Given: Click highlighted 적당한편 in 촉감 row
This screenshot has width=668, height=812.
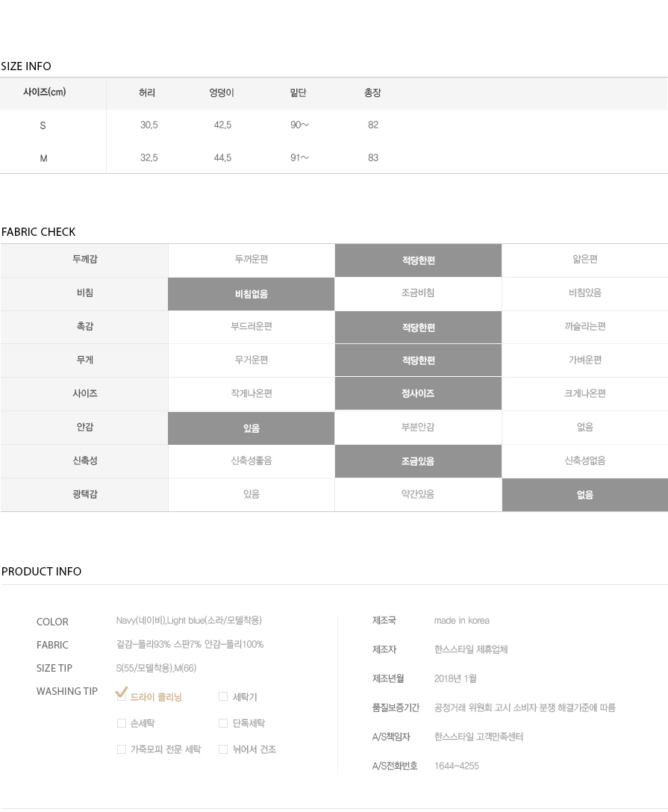Looking at the screenshot, I should (419, 328).
